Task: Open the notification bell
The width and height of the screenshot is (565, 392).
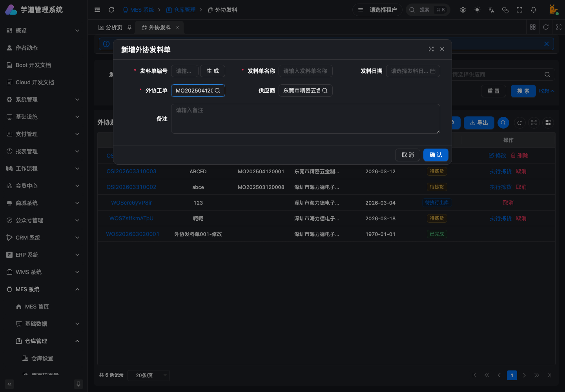Action: pyautogui.click(x=534, y=10)
